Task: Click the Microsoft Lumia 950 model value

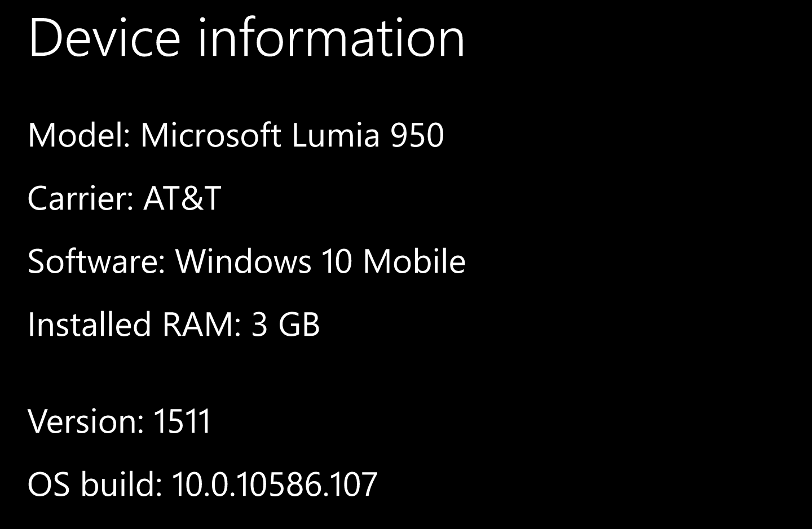Action: [292, 136]
